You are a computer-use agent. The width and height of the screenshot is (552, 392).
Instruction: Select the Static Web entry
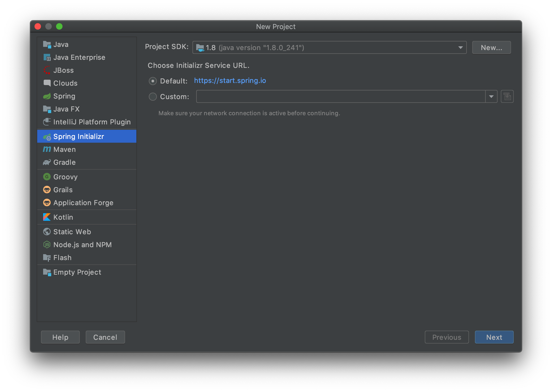click(87, 232)
